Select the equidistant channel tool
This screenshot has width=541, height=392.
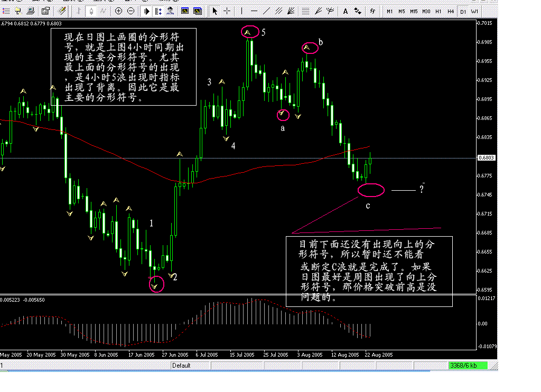(x=279, y=11)
